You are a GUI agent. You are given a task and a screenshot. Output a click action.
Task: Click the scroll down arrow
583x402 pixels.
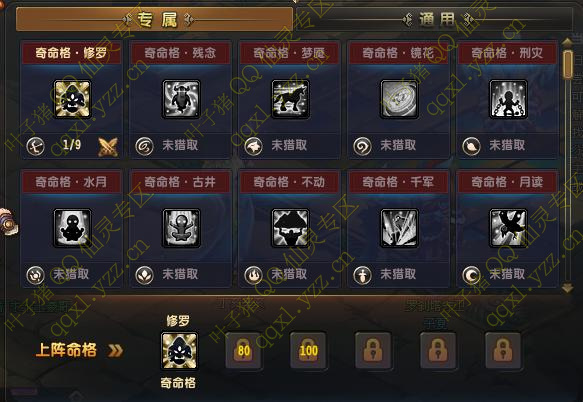tap(567, 287)
